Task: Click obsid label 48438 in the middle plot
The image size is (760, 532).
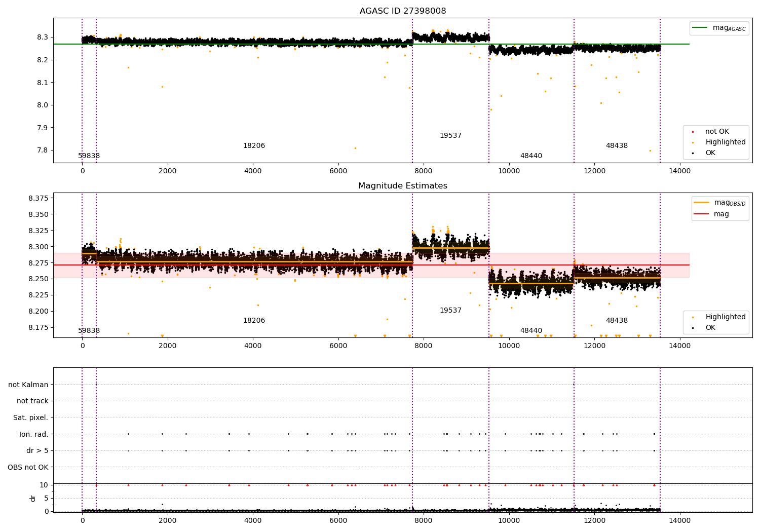Action: (617, 321)
